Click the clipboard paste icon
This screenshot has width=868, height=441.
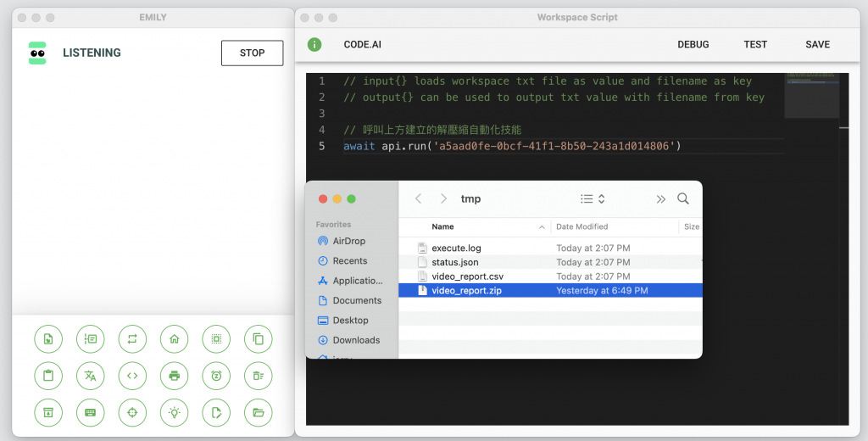coord(48,376)
